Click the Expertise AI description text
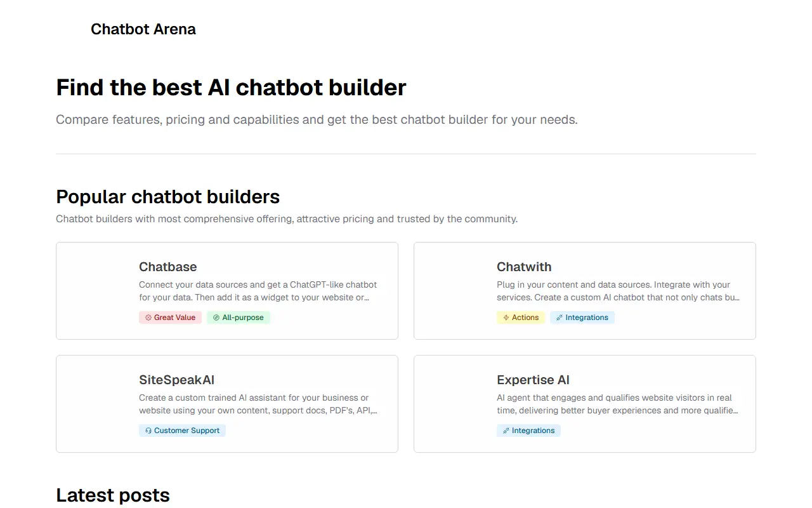The height and width of the screenshot is (508, 812). (617, 404)
